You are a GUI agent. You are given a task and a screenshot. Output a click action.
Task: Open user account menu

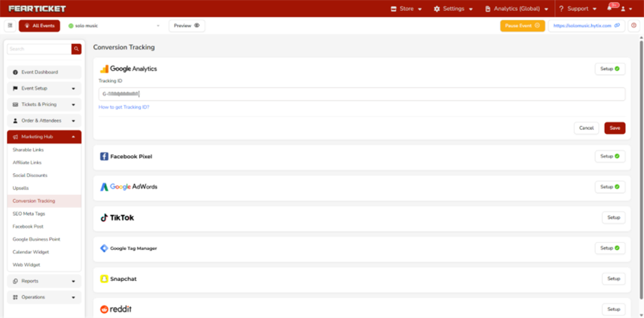coord(626,9)
